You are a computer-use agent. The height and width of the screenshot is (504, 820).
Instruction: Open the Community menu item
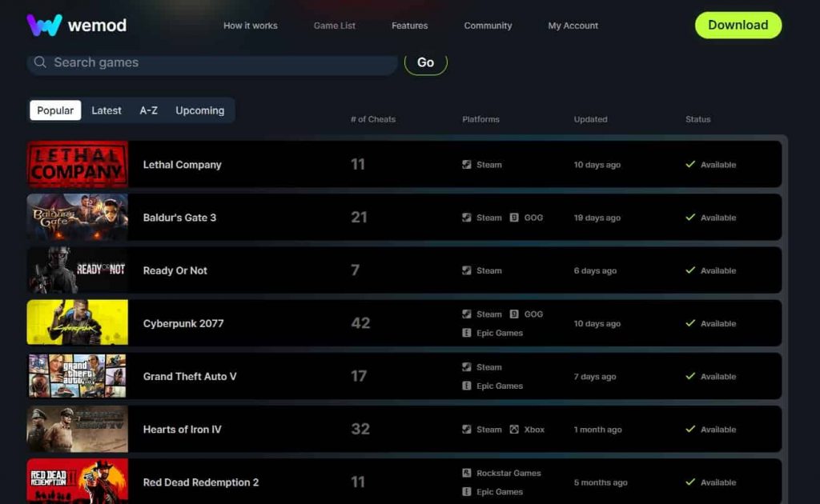point(488,26)
